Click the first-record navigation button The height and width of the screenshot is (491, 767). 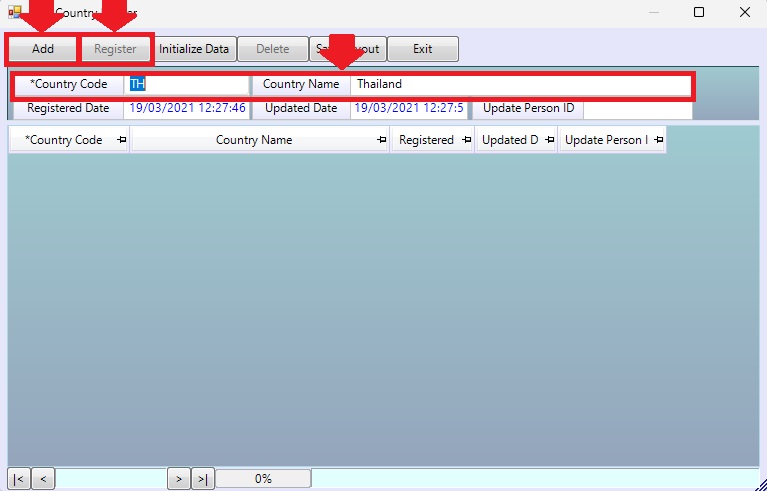[19, 479]
